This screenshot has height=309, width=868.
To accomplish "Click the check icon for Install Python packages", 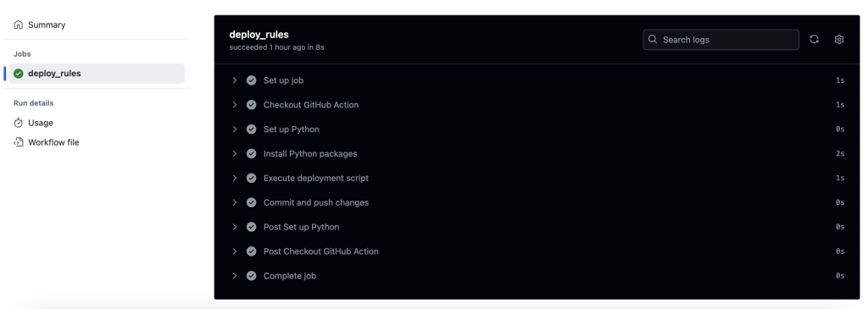I will 251,154.
